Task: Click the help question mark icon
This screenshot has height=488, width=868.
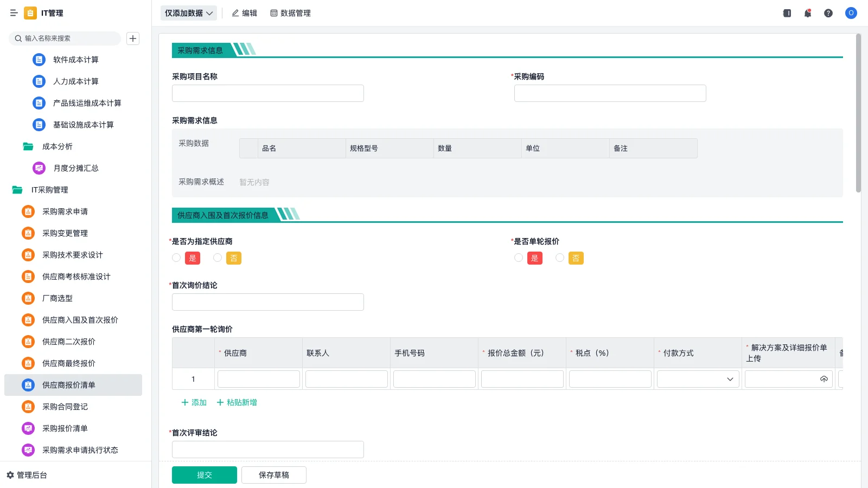Action: (x=829, y=13)
